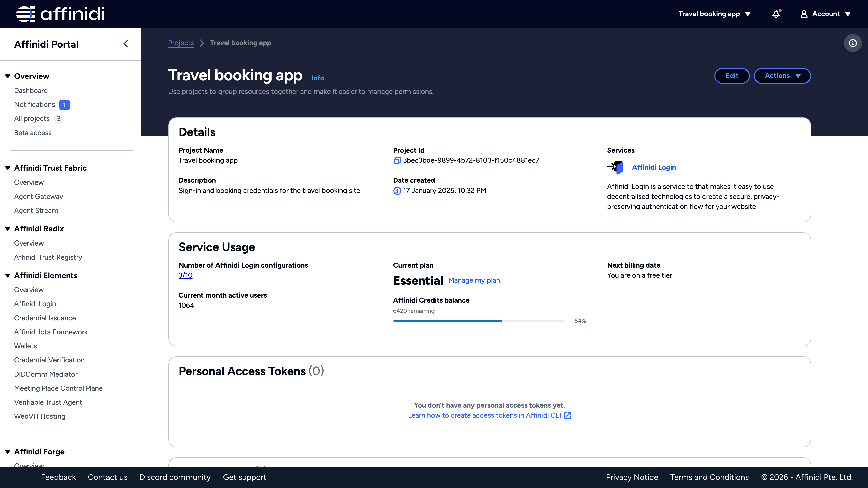Click the Edit button
Image resolution: width=868 pixels, height=488 pixels.
732,76
